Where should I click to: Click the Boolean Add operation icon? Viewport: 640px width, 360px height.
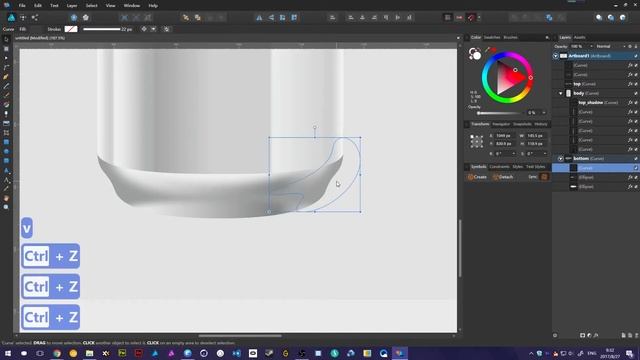(515, 18)
